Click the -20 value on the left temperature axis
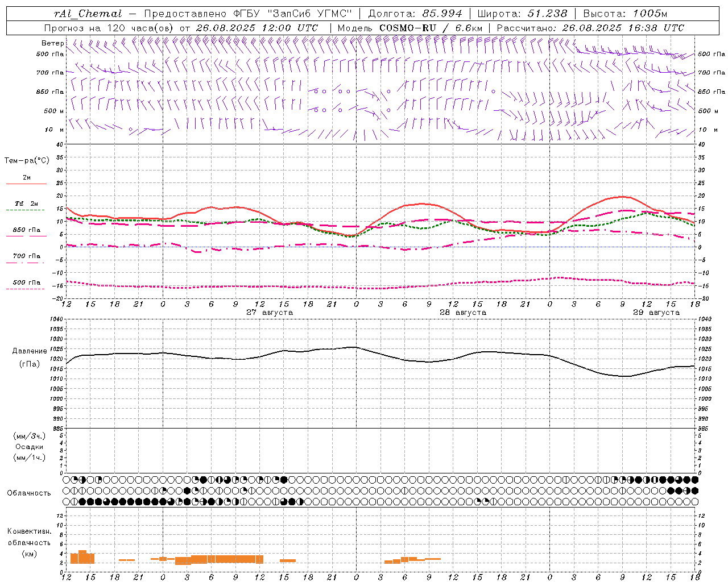This screenshot has width=728, height=582. [59, 298]
